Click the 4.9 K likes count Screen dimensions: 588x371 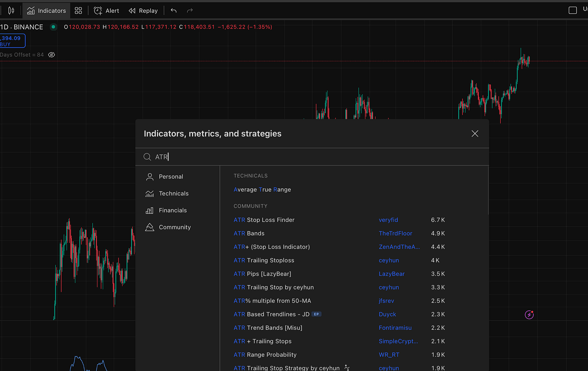[438, 233]
